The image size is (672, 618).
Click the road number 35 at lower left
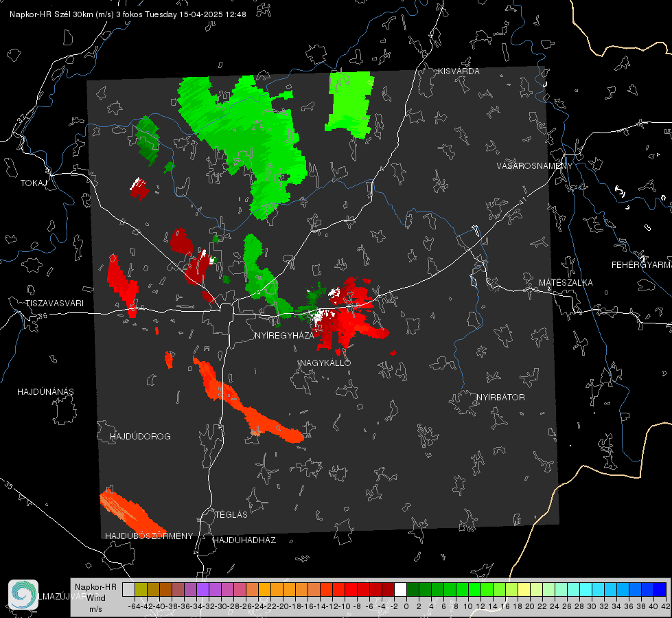(x=9, y=485)
